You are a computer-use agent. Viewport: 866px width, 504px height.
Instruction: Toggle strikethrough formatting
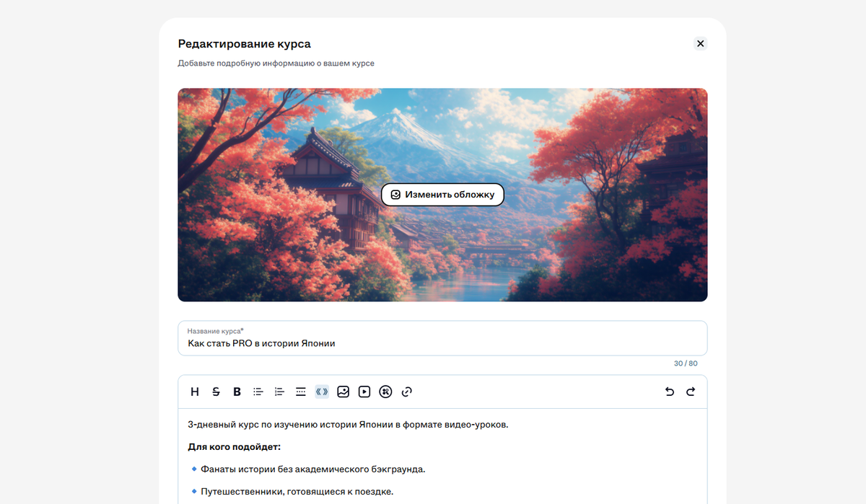tap(216, 392)
